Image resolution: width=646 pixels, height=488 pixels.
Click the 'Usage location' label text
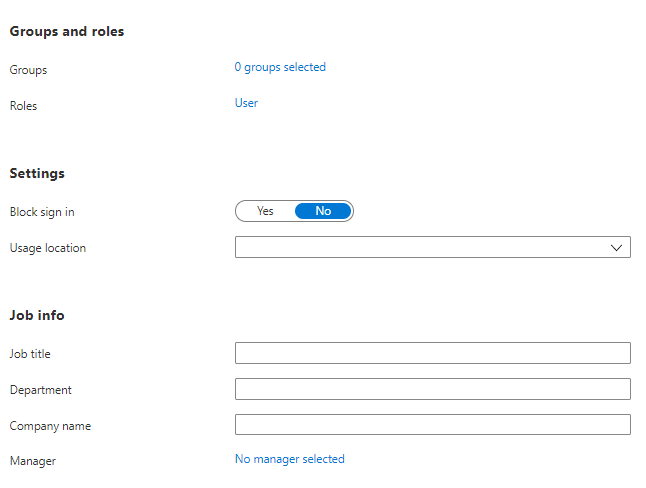click(x=47, y=248)
